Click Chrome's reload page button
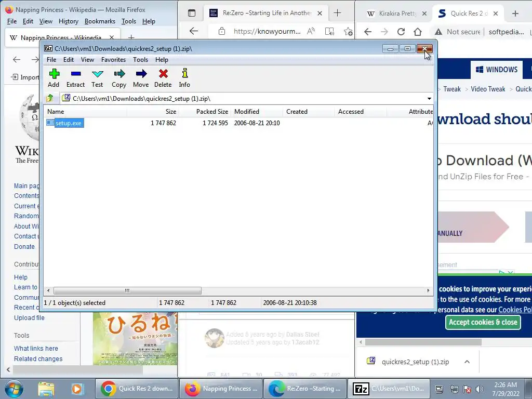Image resolution: width=532 pixels, height=399 pixels. point(401,32)
